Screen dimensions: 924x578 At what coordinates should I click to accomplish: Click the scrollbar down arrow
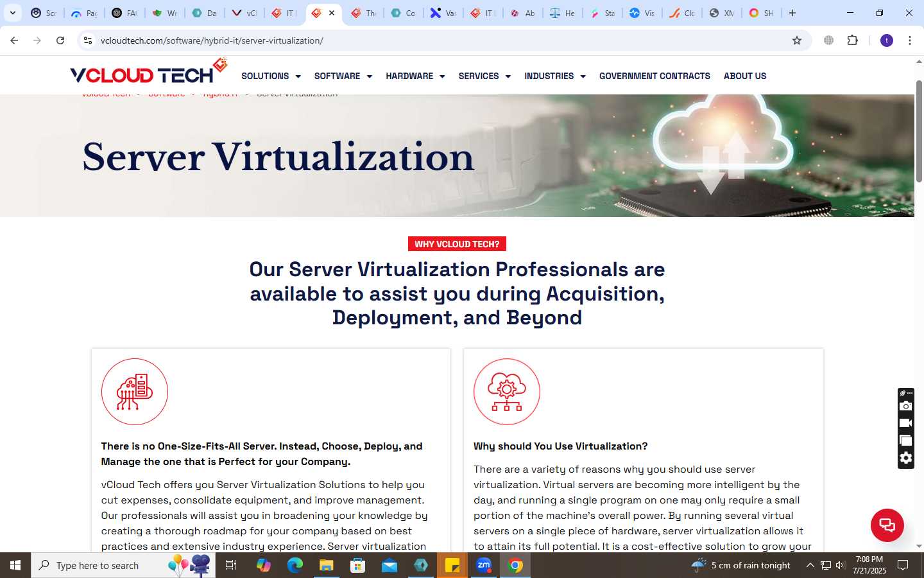pos(919,547)
